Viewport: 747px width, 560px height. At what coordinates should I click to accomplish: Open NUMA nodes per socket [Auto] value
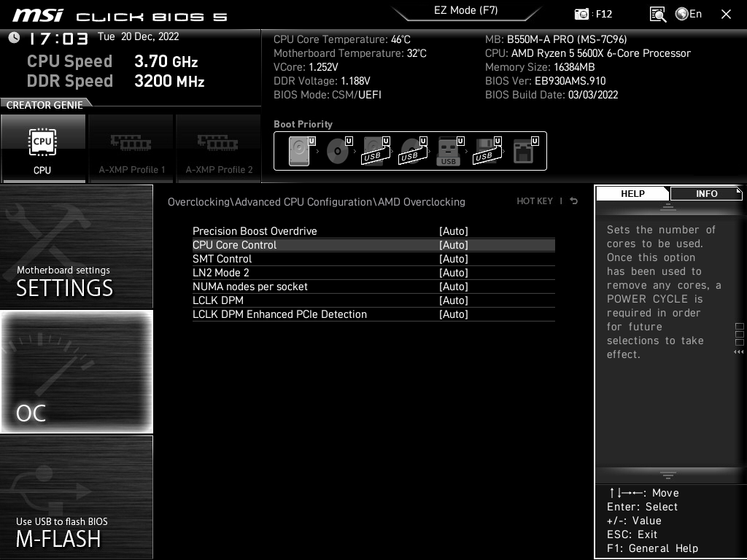[x=454, y=286]
